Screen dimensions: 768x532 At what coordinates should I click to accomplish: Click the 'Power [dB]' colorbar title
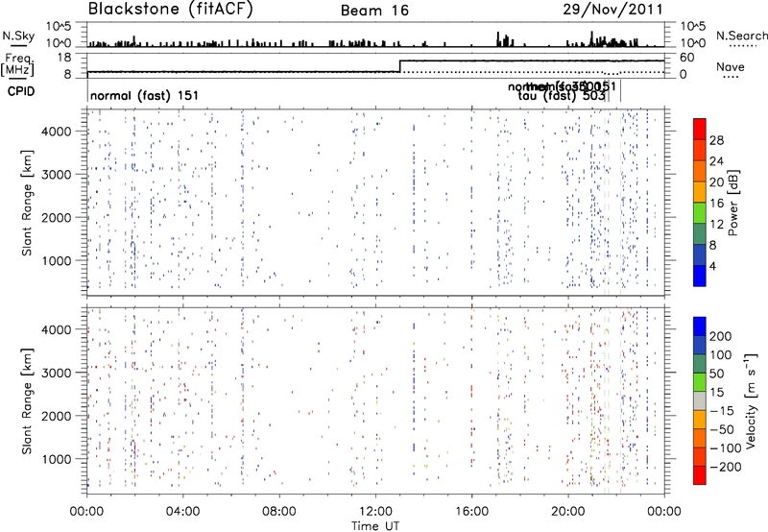tap(733, 203)
